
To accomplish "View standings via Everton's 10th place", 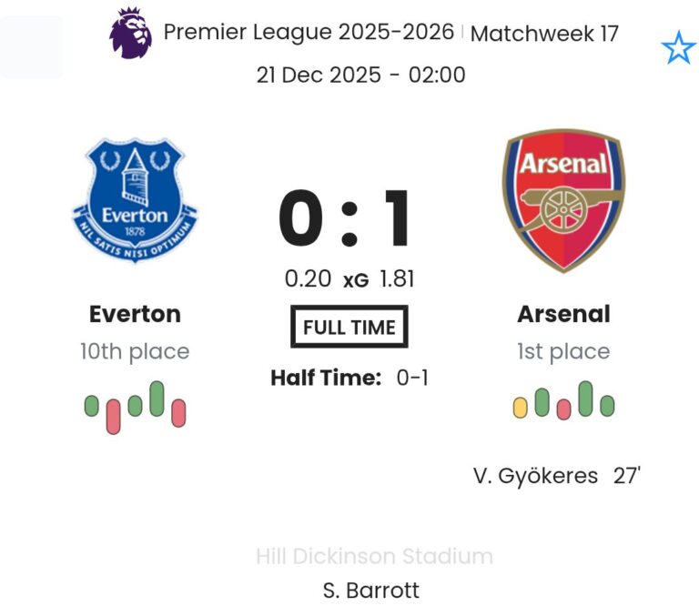I will (135, 351).
